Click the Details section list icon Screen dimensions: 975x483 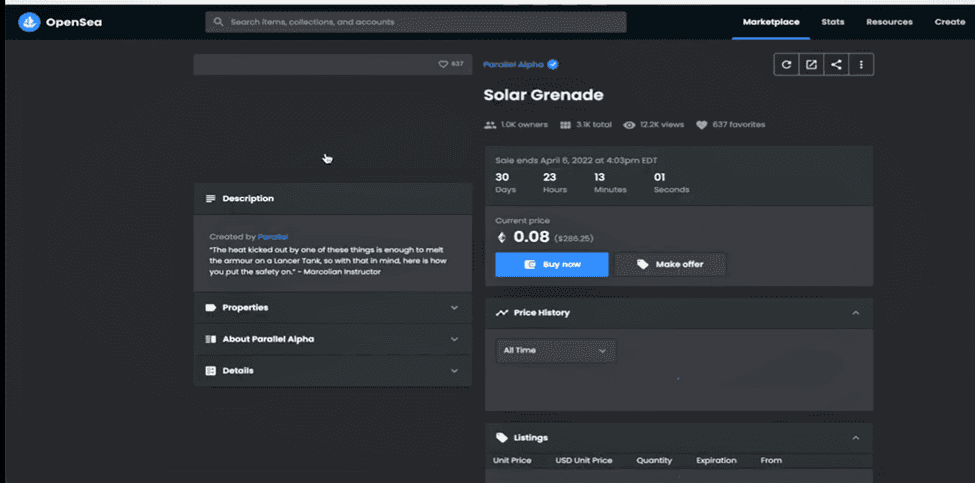[x=210, y=370]
